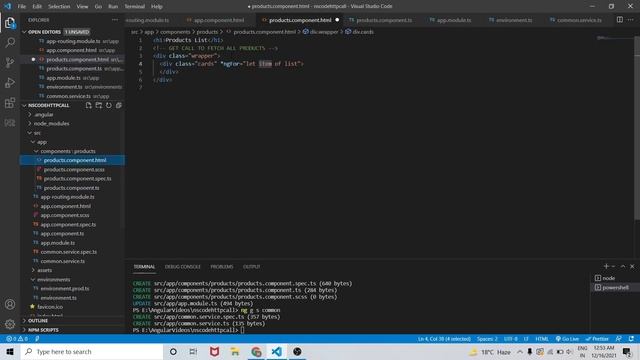
Task: Click the Spaces: 2 indentation setting
Action: coord(487,339)
